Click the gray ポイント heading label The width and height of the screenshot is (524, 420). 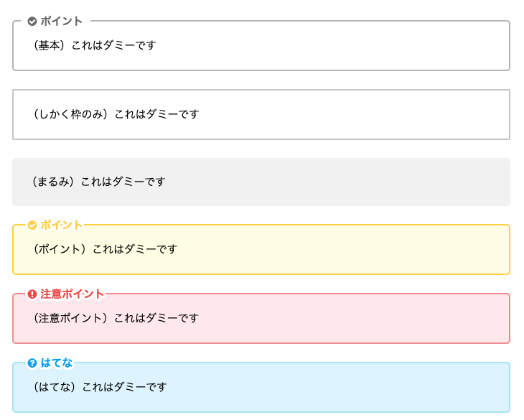click(x=62, y=22)
